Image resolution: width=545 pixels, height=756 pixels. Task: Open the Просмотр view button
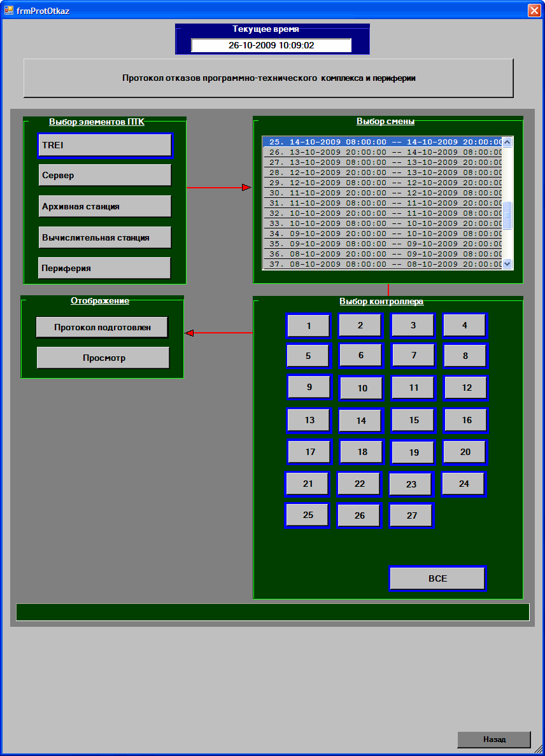coord(103,358)
